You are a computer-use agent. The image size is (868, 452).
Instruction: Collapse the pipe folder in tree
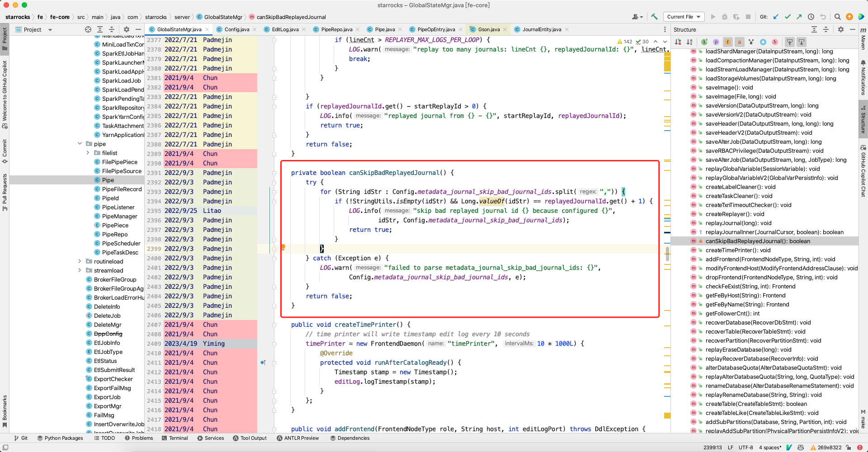click(80, 144)
